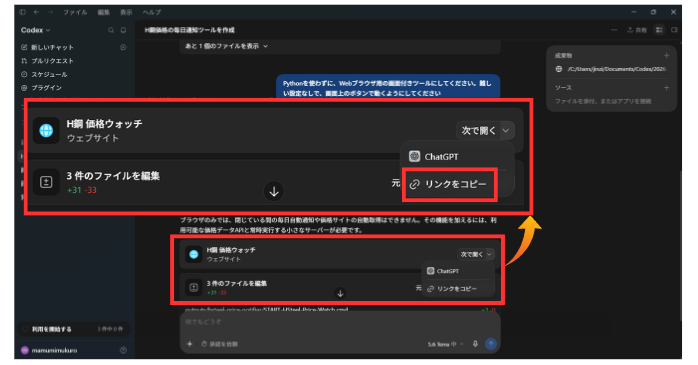
Task: Expand the Codex workspace dropdown
Action: tap(36, 30)
